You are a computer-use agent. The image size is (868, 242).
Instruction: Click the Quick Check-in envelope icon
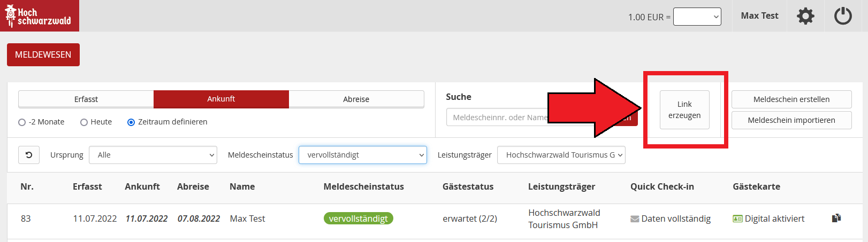(x=635, y=219)
